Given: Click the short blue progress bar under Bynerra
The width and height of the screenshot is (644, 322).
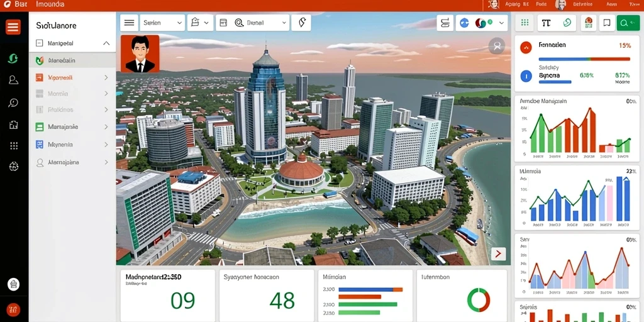Looking at the screenshot, I should pyautogui.click(x=555, y=82).
